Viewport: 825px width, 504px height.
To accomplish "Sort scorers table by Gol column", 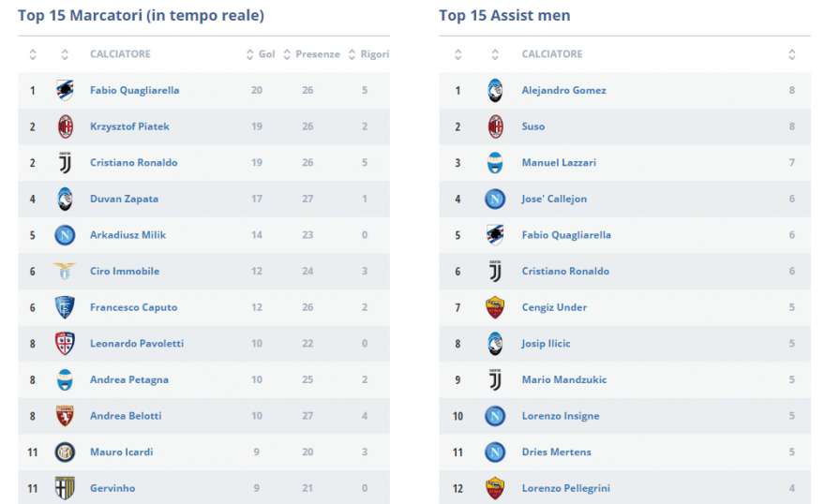I will tap(261, 54).
